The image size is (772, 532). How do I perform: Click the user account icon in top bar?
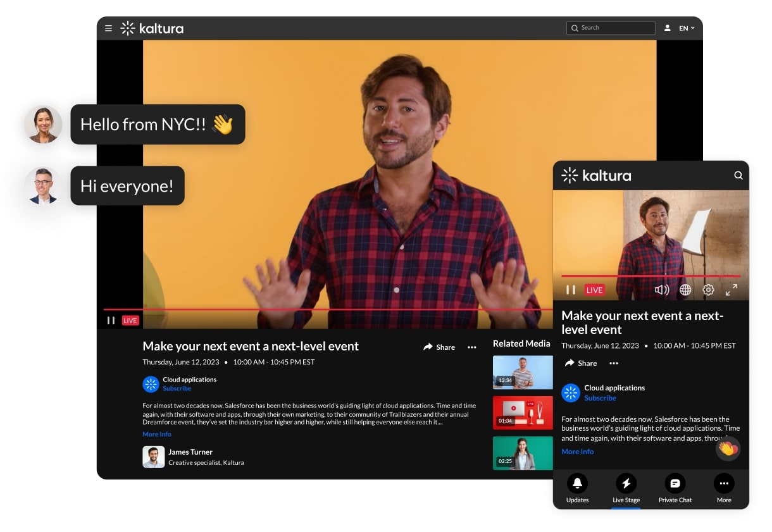[x=668, y=28]
